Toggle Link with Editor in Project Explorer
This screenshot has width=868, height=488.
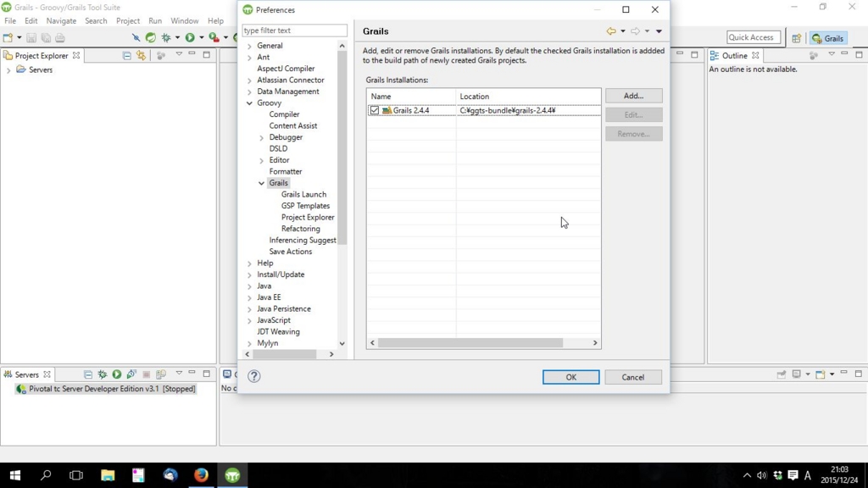(x=142, y=55)
